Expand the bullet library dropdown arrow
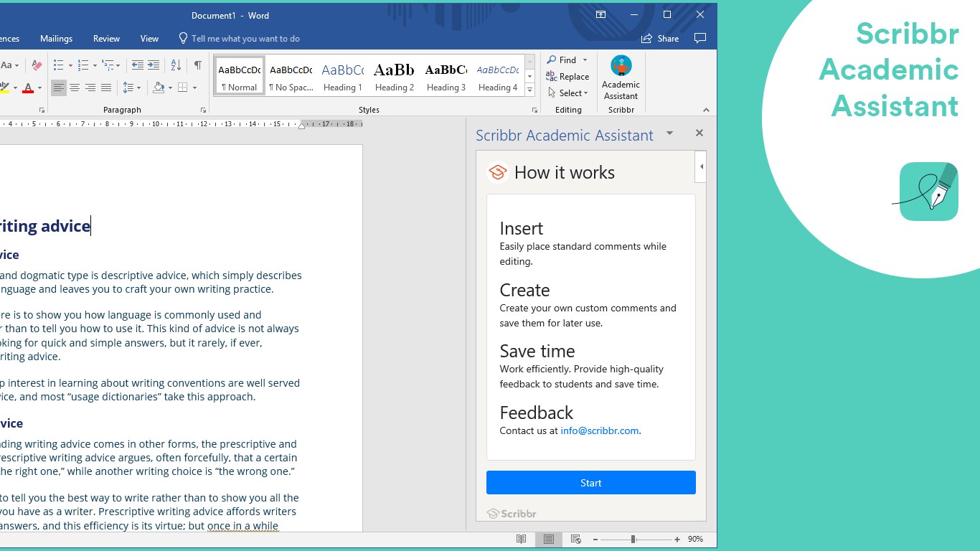980x551 pixels. [x=70, y=66]
